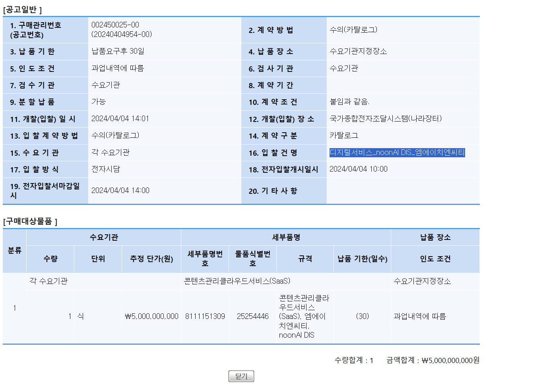Click the 개찰 일시 value 2024/04/04 14:01
Image resolution: width=549 pixels, height=392 pixels.
(x=120, y=119)
